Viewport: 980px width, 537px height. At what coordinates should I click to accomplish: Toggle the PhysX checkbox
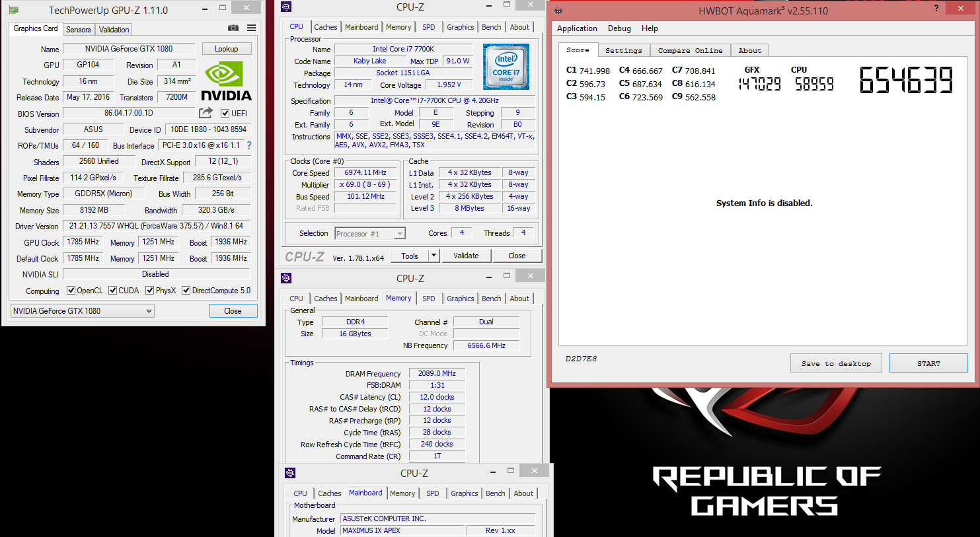click(x=150, y=291)
